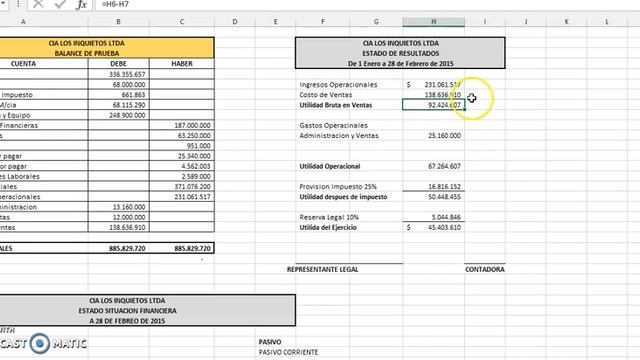Click the BALANCE DE PRUEBA title cell
This screenshot has height=360, width=640.
pyautogui.click(x=87, y=53)
